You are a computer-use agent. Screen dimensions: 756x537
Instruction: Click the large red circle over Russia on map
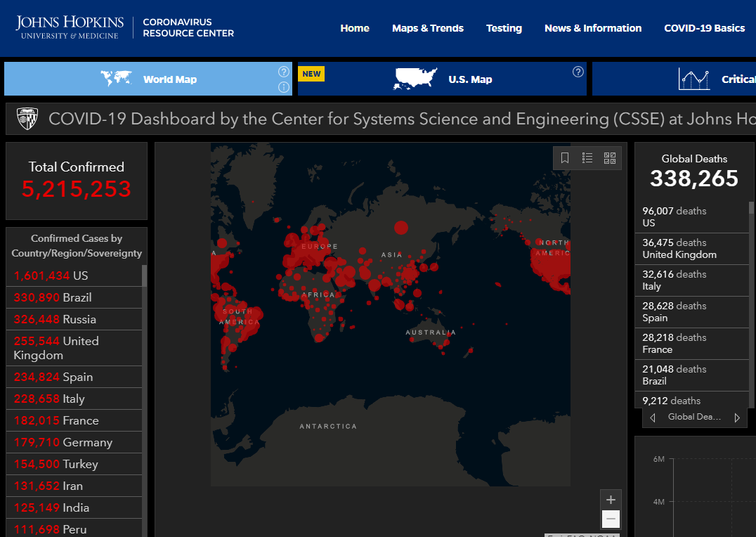(x=401, y=227)
